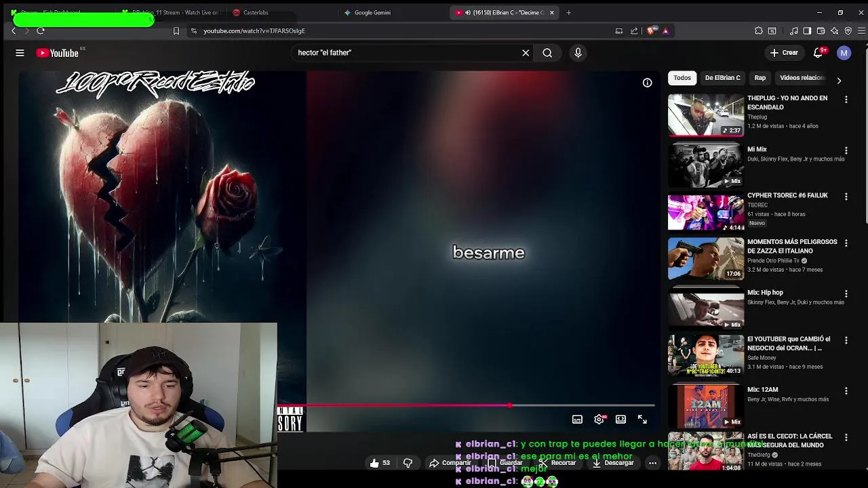Viewport: 868px width, 488px height.
Task: Open options for MOMENTOS MÁS PELIGROSOS video
Action: (846, 243)
